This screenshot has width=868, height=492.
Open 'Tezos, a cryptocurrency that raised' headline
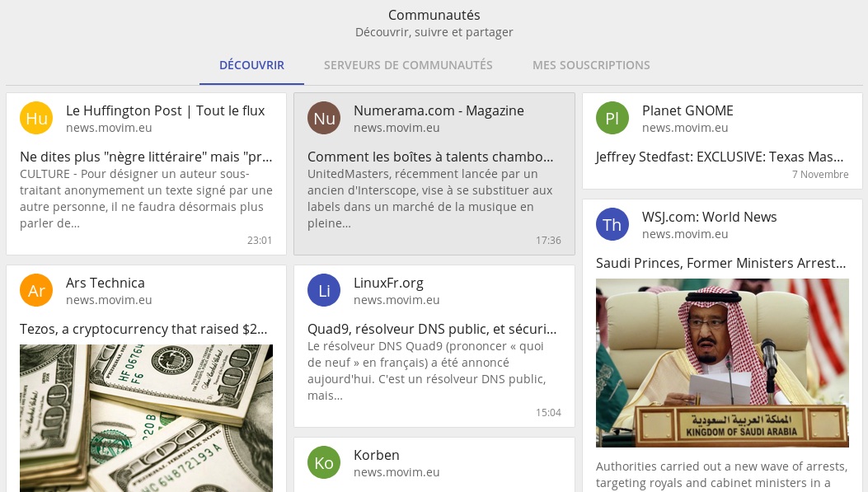[x=143, y=330]
